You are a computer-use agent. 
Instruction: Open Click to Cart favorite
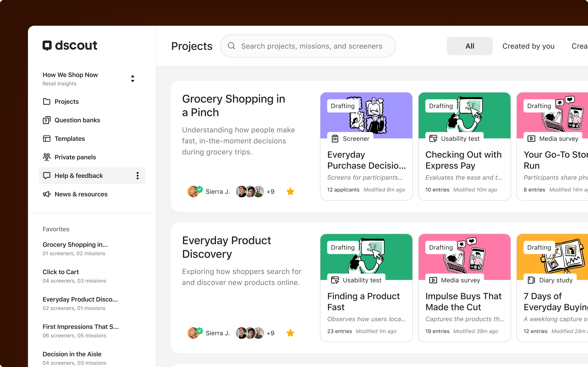tap(61, 272)
